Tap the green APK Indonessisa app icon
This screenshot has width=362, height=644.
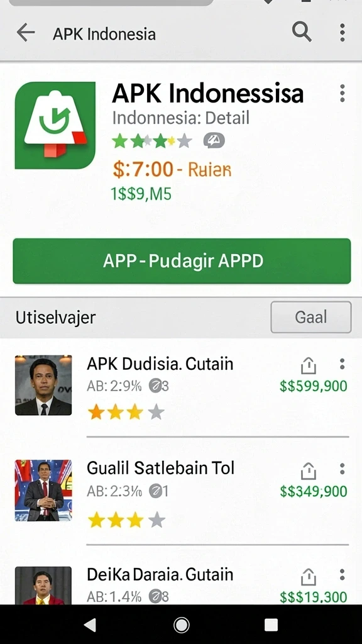(x=55, y=125)
